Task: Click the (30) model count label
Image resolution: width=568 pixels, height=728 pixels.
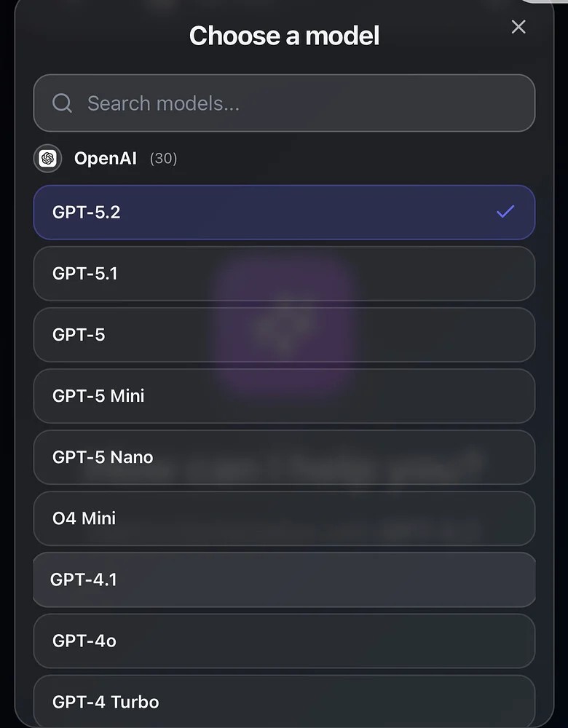Action: tap(163, 159)
